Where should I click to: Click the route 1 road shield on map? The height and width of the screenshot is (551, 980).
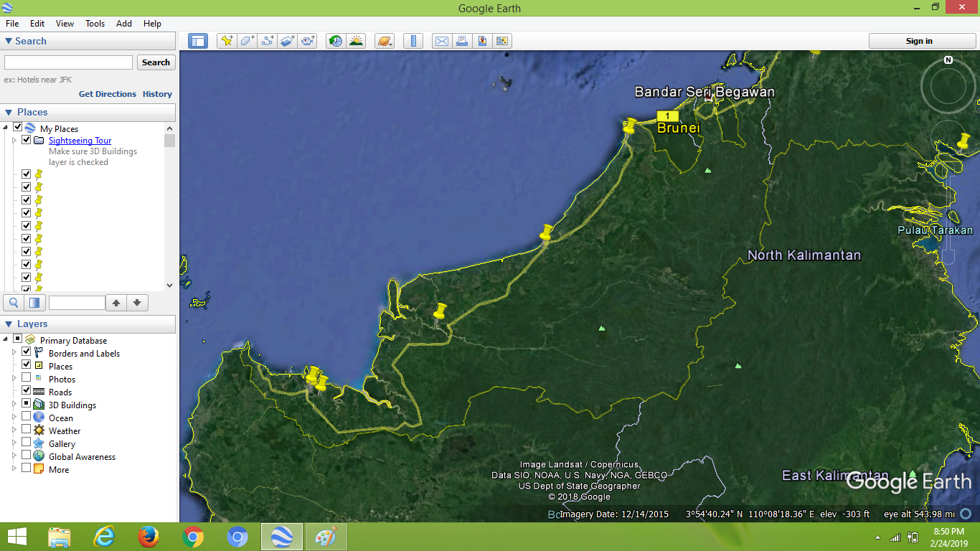coord(667,116)
